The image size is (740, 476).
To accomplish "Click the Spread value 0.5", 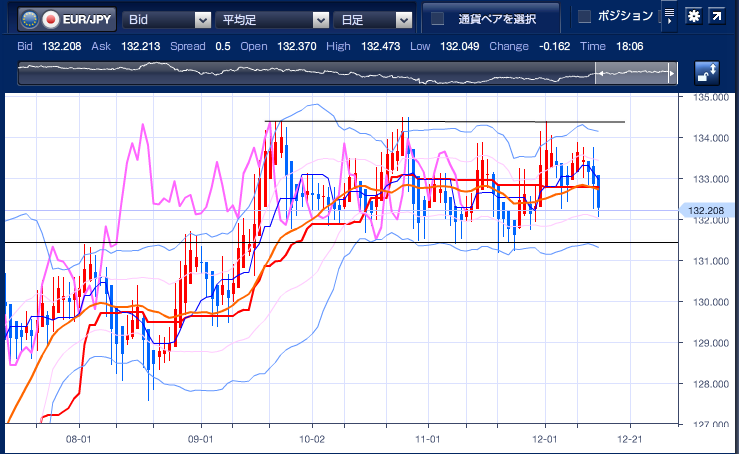I will 223,46.
